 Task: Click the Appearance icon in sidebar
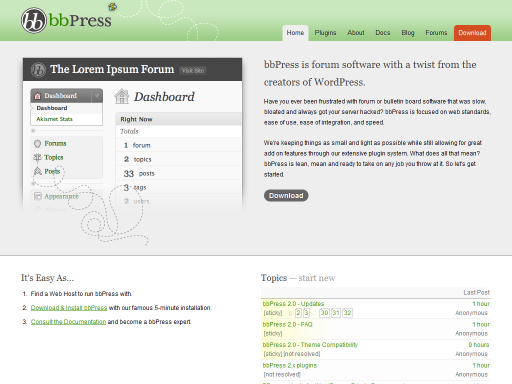[x=37, y=196]
